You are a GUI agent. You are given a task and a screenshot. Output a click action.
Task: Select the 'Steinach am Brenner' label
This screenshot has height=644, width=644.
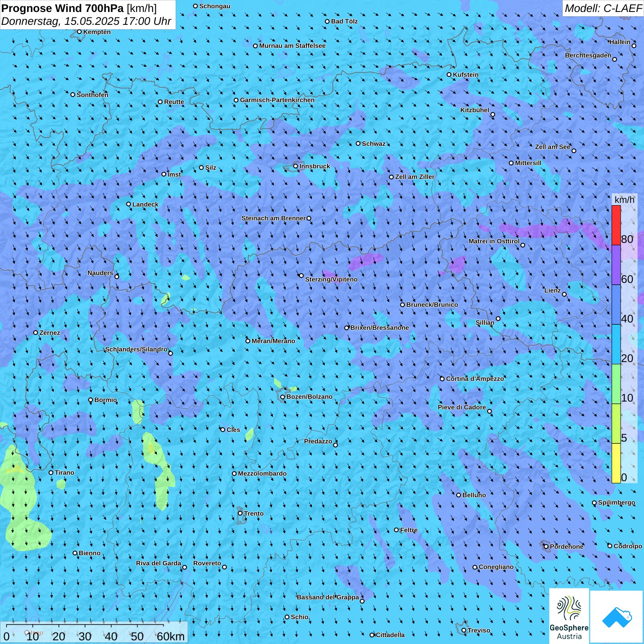point(274,218)
